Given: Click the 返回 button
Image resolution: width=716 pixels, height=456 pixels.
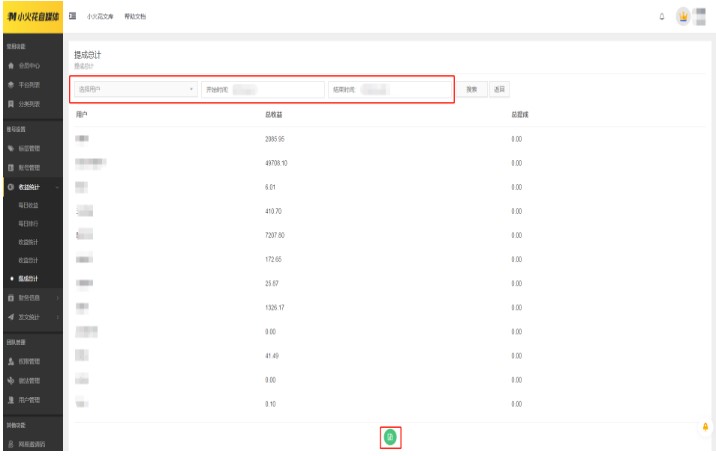Looking at the screenshot, I should click(500, 89).
